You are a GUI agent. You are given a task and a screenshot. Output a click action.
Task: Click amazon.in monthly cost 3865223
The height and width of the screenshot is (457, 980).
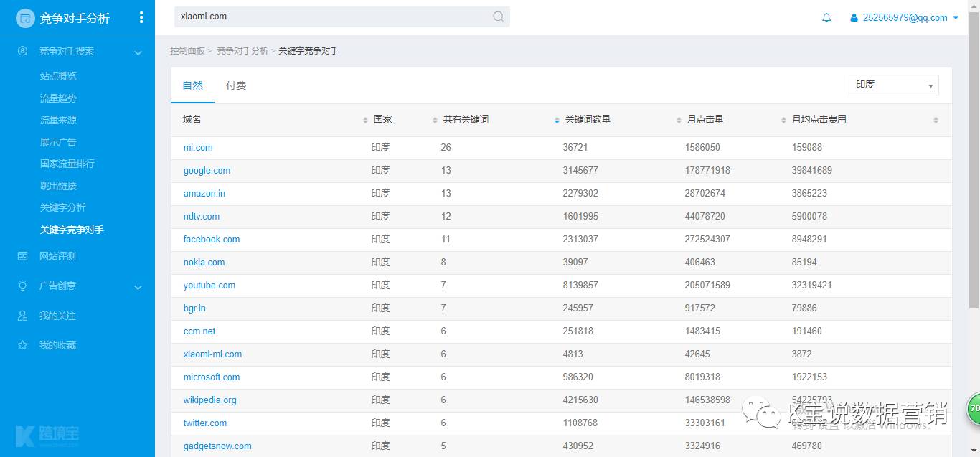[809, 193]
